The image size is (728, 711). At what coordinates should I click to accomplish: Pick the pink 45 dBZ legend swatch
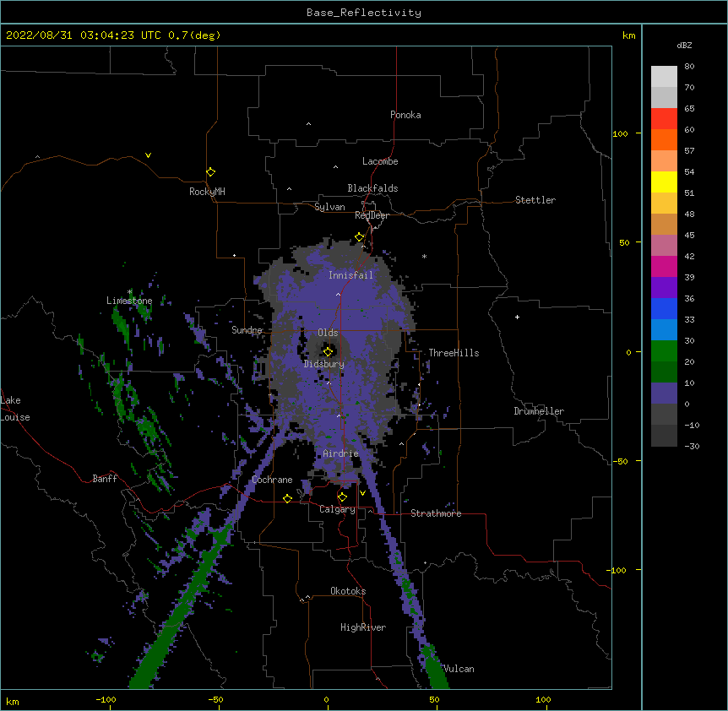(664, 246)
